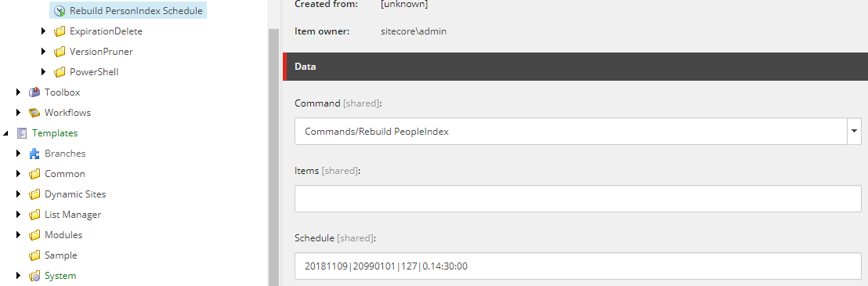Expand the VersionPruner node arrow
Screen dimensions: 868x286
point(44,52)
